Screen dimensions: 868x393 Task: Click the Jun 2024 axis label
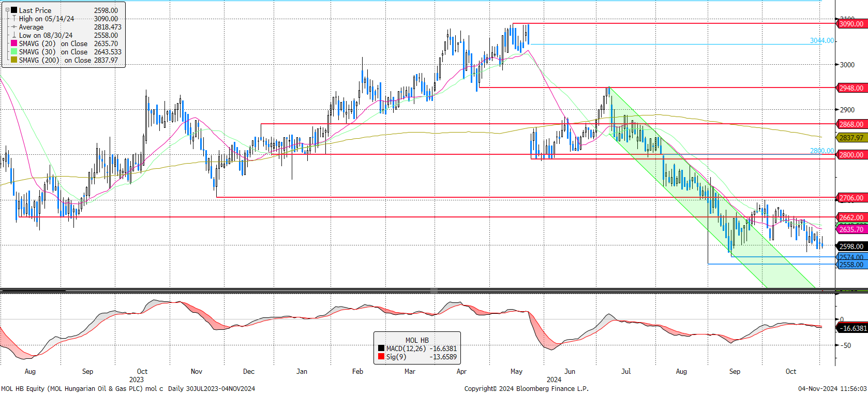(570, 371)
